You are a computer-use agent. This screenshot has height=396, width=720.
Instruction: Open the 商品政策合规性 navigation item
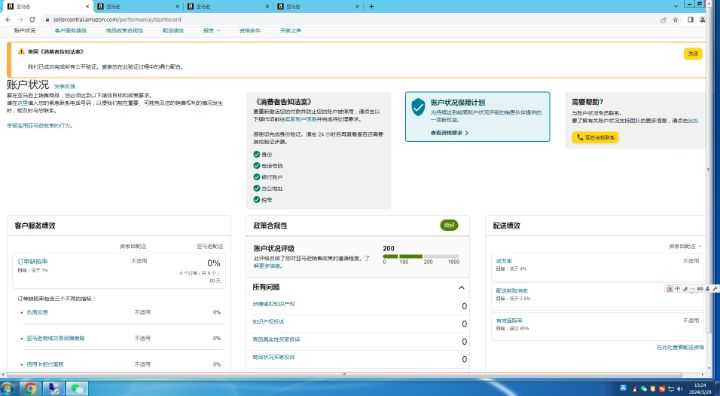point(124,31)
